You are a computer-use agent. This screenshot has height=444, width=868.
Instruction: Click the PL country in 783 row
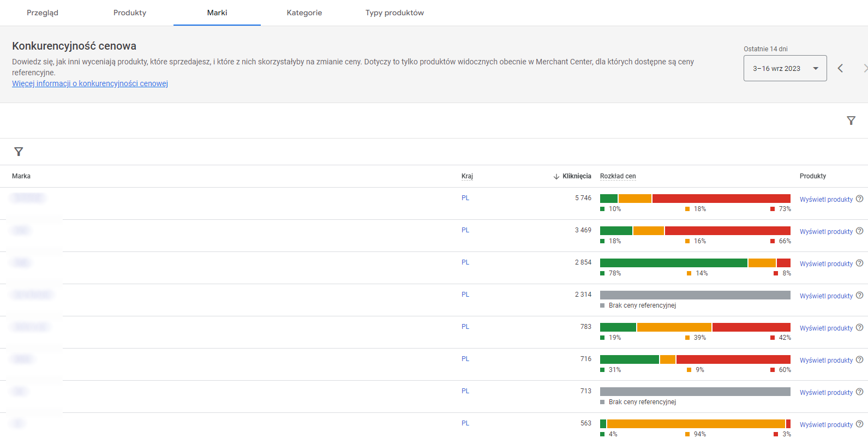[465, 327]
